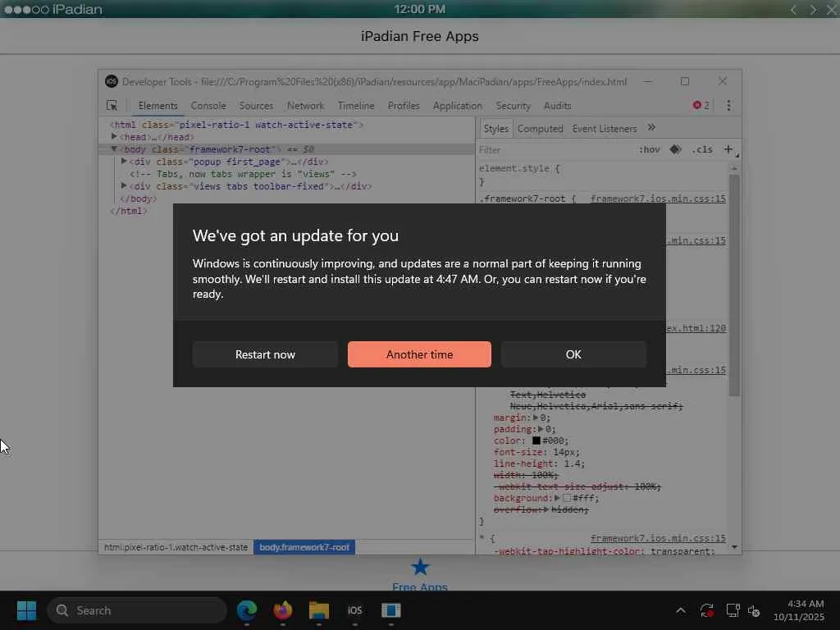840x630 pixels.
Task: Click the taskbar Search box
Action: (137, 610)
